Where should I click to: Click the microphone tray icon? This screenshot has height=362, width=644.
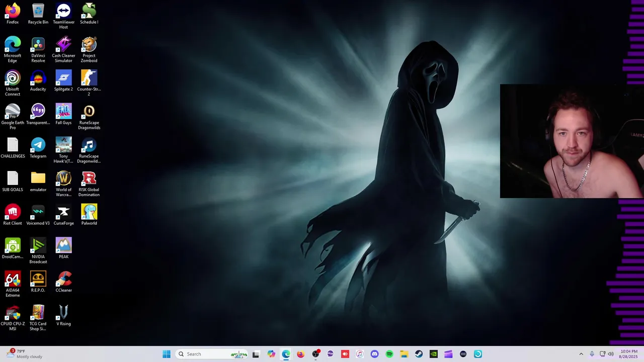coord(592,354)
